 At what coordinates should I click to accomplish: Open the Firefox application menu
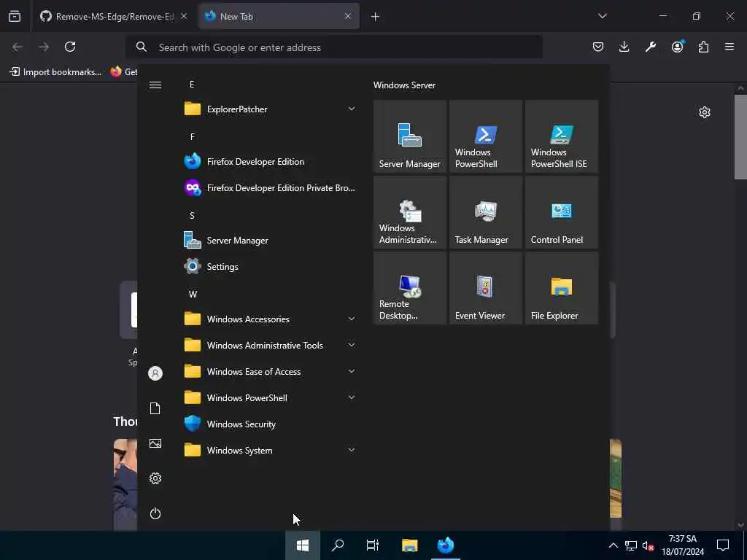click(729, 47)
